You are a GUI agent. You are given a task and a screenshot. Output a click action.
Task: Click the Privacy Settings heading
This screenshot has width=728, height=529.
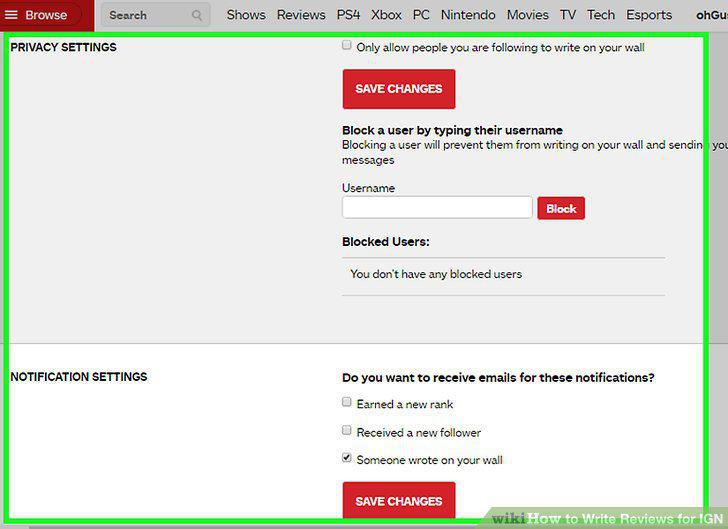click(x=63, y=47)
